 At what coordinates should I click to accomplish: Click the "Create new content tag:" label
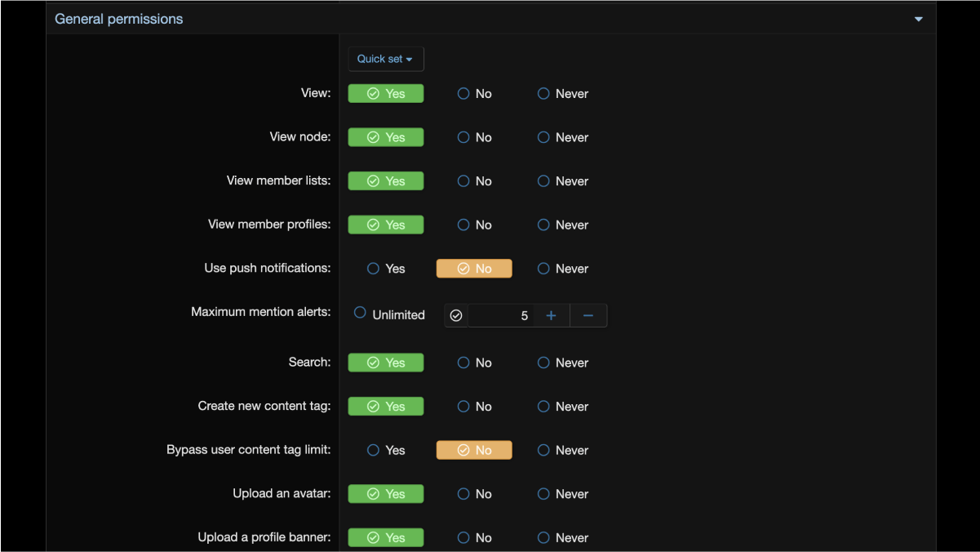click(x=264, y=406)
